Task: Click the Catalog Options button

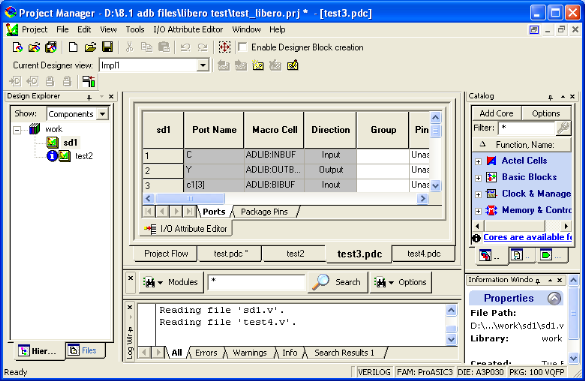Action: coord(546,113)
